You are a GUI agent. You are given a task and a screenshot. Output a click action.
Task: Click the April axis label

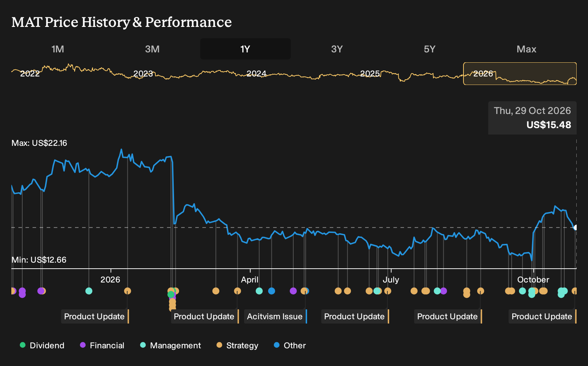[250, 280]
